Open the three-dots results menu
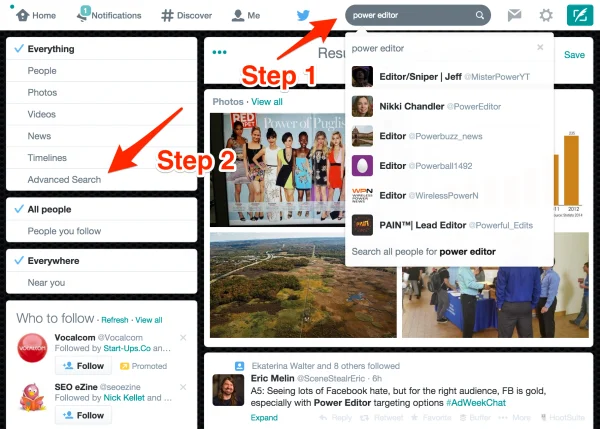Viewport: 600px width, 429px height. click(220, 52)
